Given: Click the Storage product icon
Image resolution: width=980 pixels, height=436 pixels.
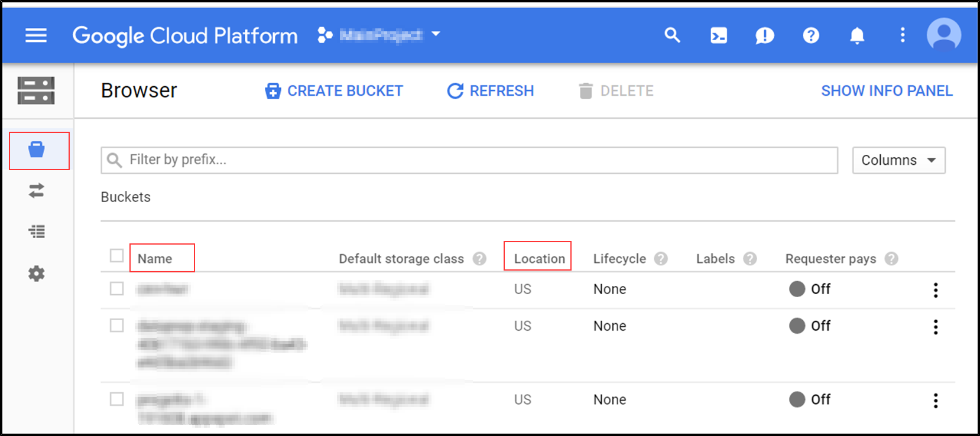Looking at the screenshot, I should (36, 90).
